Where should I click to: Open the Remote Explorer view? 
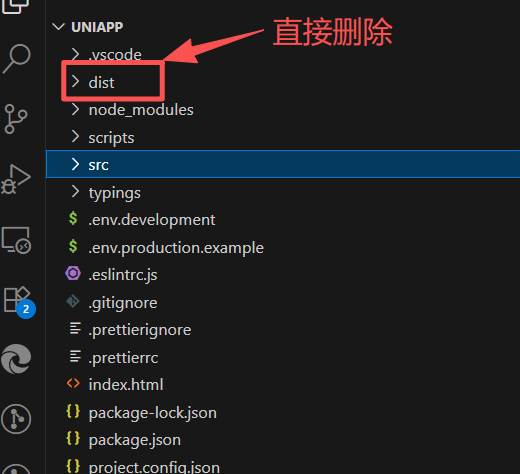(x=16, y=240)
